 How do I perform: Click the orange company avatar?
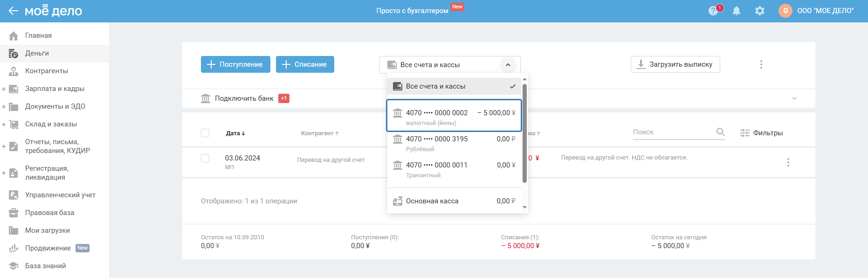[785, 11]
